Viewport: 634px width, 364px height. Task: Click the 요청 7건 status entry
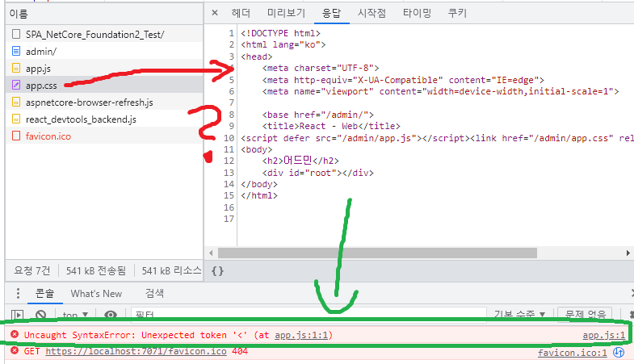point(32,270)
